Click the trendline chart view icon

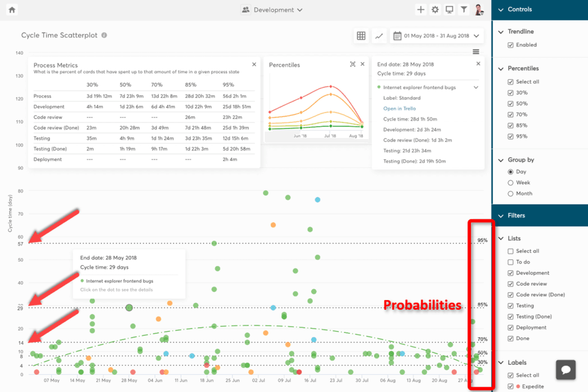pyautogui.click(x=379, y=36)
